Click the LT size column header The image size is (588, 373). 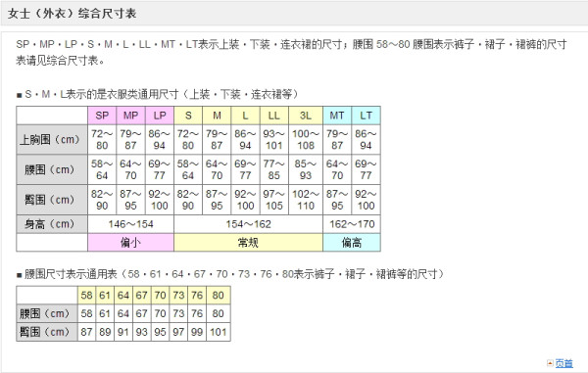tap(366, 116)
